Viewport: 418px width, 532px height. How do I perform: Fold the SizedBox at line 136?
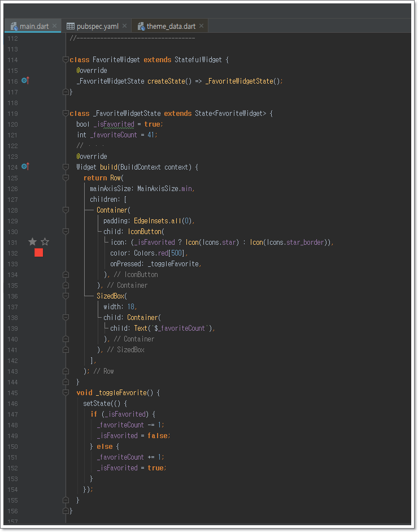pyautogui.click(x=66, y=296)
